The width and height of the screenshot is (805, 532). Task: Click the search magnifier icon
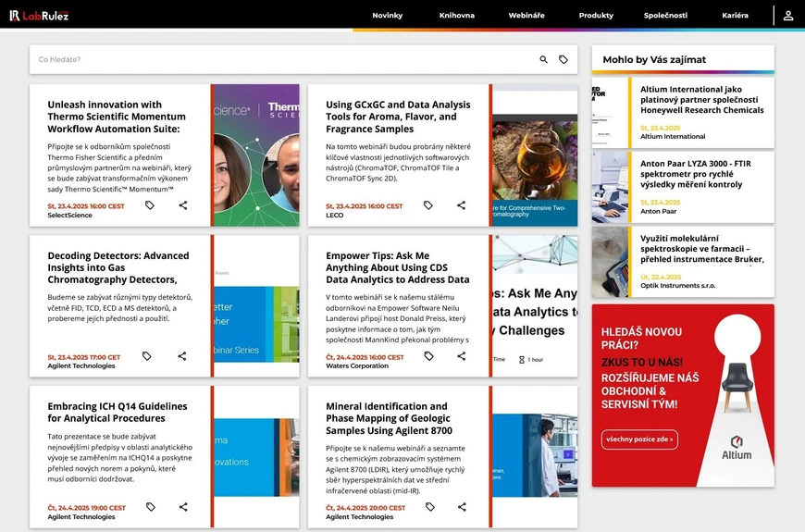[543, 59]
